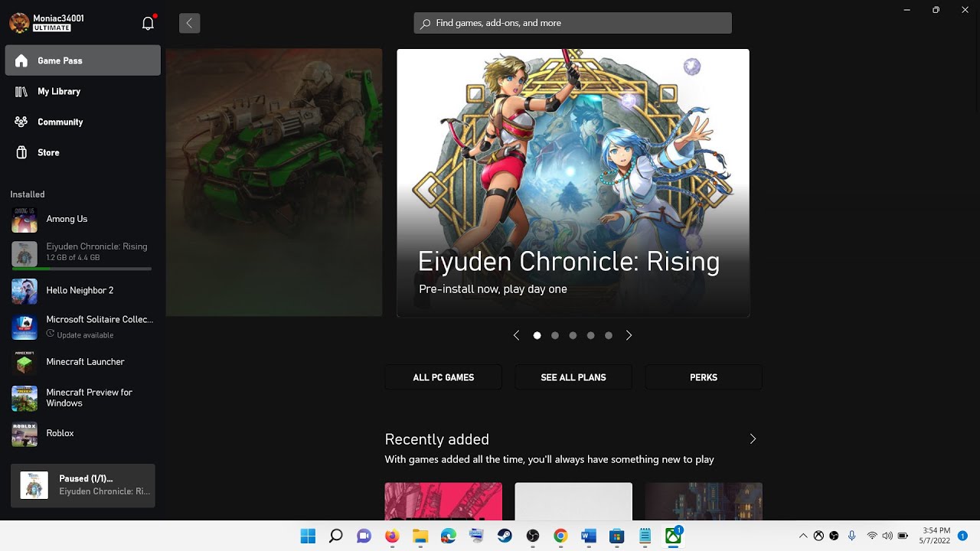Select the fifth carousel dot
This screenshot has width=980, height=551.
click(x=609, y=335)
